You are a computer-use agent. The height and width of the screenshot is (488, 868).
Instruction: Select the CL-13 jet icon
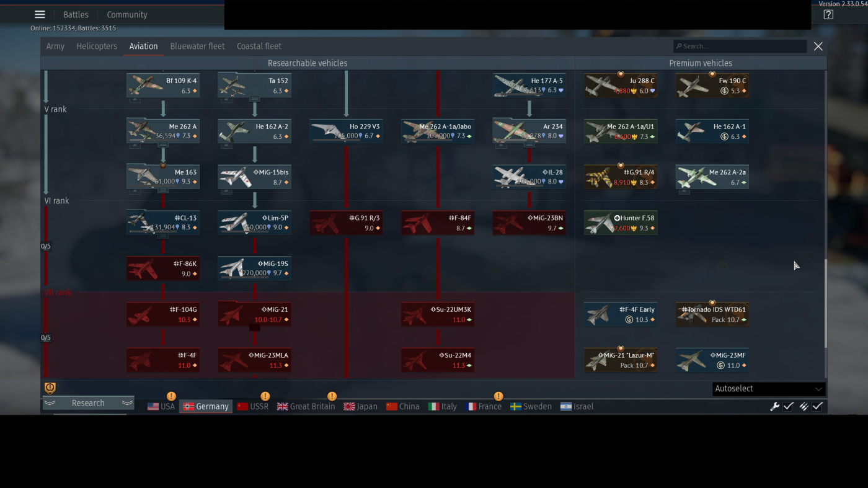(x=163, y=223)
